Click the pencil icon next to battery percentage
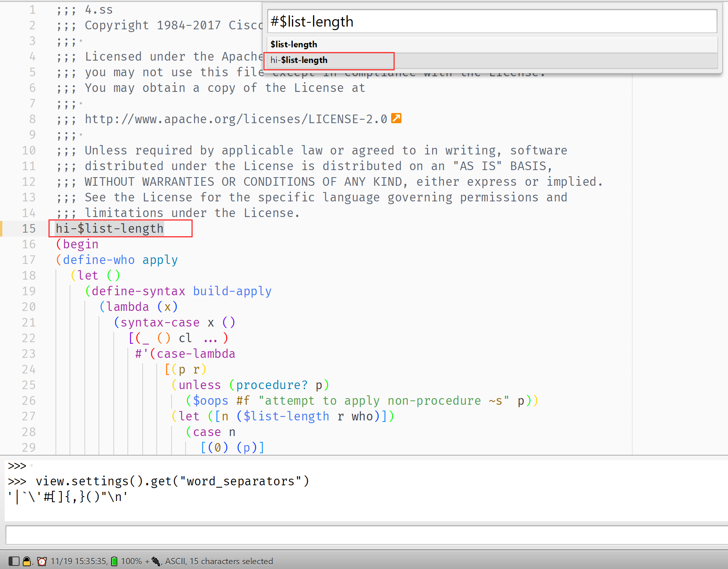 (156, 562)
